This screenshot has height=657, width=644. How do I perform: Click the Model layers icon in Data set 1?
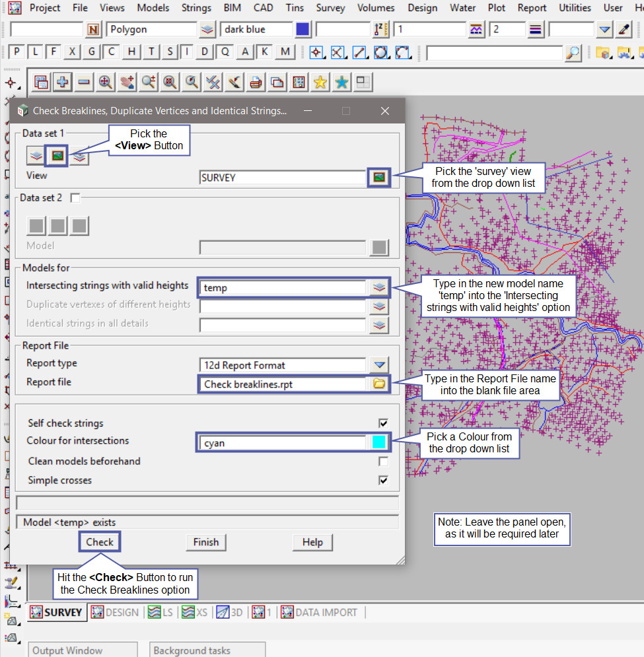coord(35,156)
